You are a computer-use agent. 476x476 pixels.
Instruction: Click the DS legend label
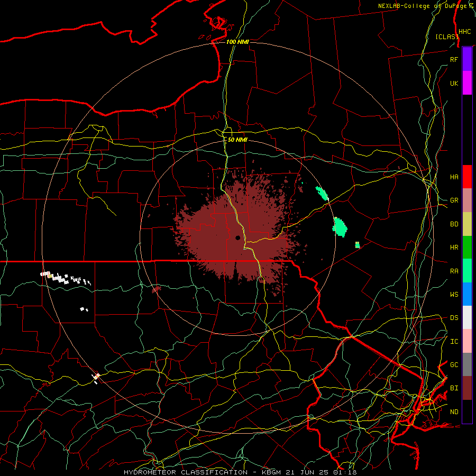[x=454, y=318]
